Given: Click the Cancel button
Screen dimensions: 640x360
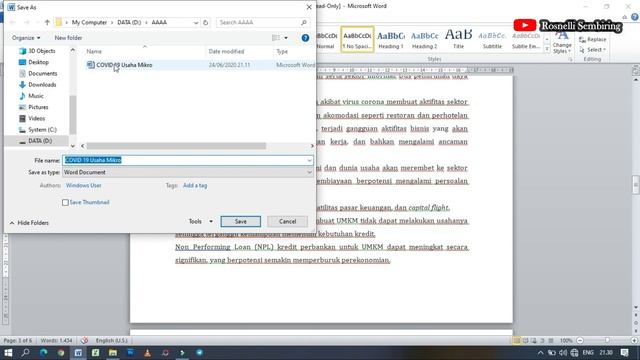Looking at the screenshot, I should (287, 221).
